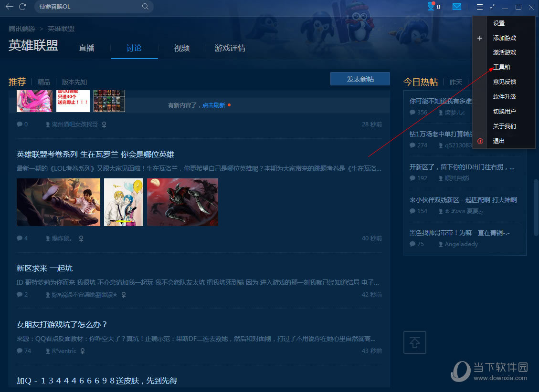
Task: Click user icon beside Angeladedy
Action: coord(441,244)
